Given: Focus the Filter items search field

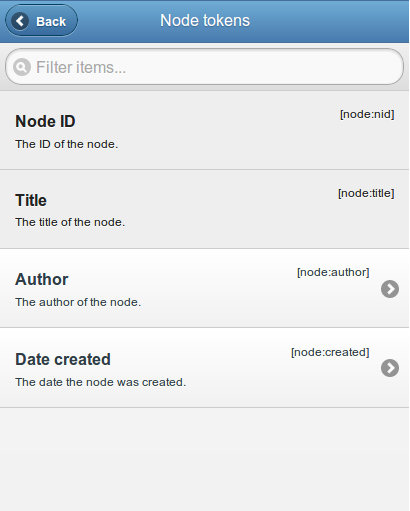Looking at the screenshot, I should point(205,67).
